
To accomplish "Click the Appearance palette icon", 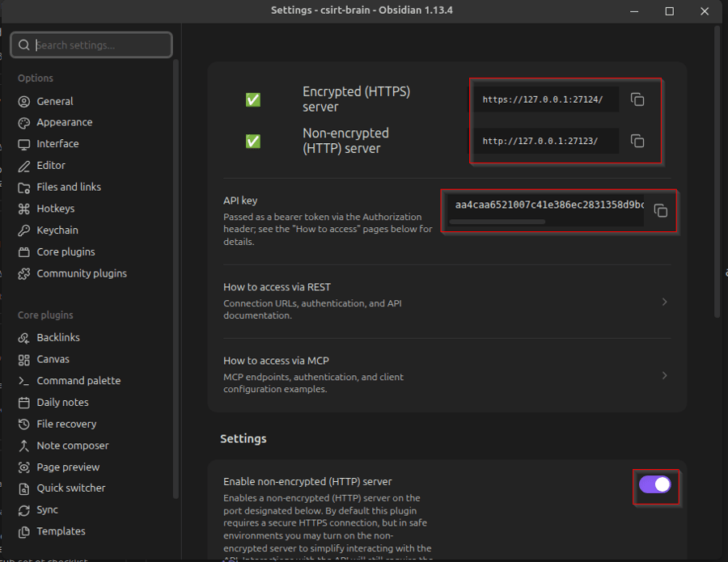I will pyautogui.click(x=24, y=123).
